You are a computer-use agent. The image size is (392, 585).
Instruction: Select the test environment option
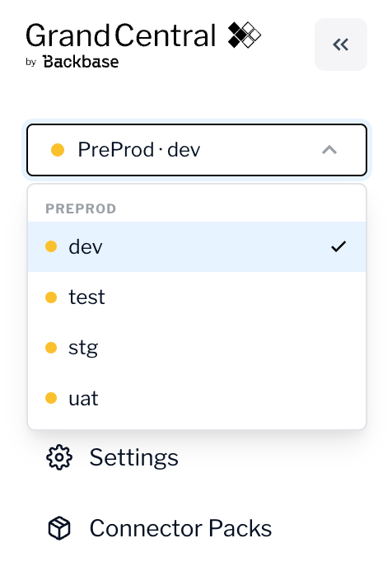pos(197,297)
